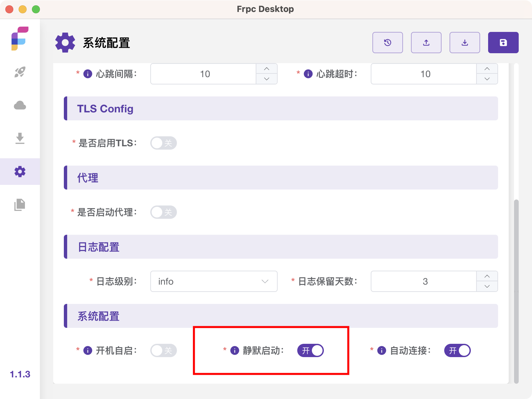Image resolution: width=532 pixels, height=399 pixels.
Task: Turn off 静默启动 switch
Action: pos(311,350)
